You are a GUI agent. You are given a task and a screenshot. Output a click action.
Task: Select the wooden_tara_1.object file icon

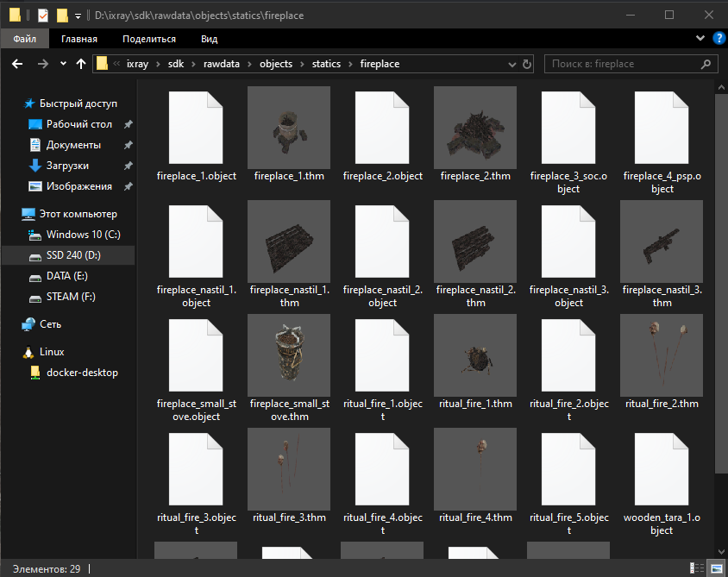click(x=662, y=469)
